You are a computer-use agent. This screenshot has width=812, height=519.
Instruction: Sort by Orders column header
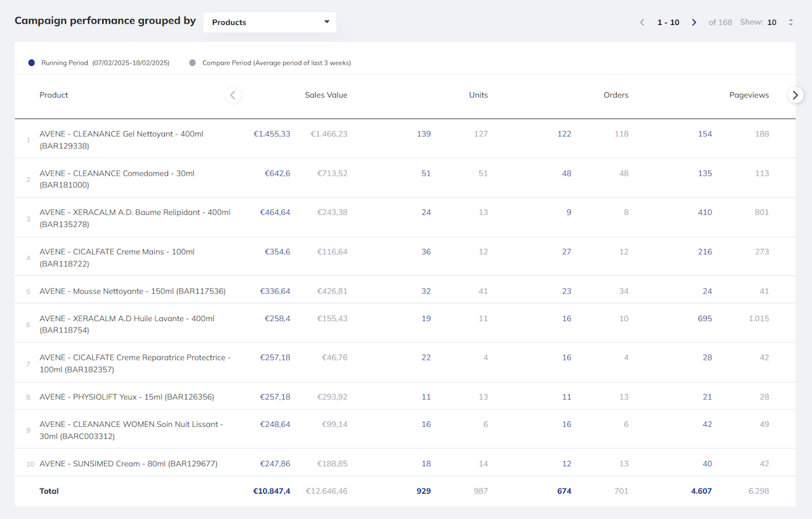click(615, 95)
